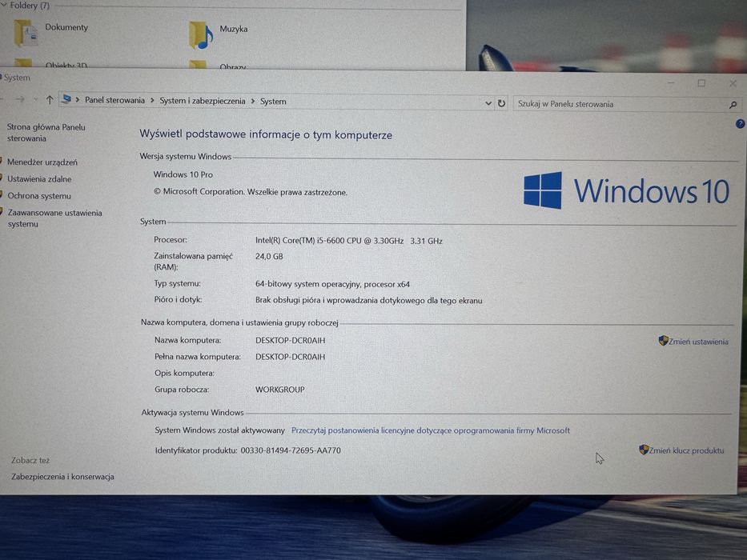Click Zmień ustawienia link text
This screenshot has width=747, height=560.
click(x=698, y=342)
